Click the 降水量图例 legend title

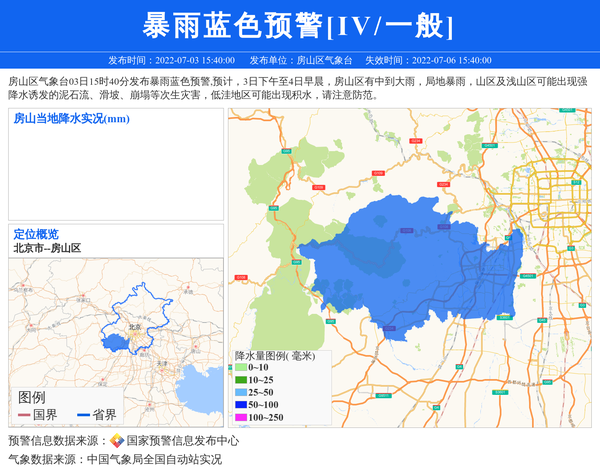pyautogui.click(x=274, y=355)
